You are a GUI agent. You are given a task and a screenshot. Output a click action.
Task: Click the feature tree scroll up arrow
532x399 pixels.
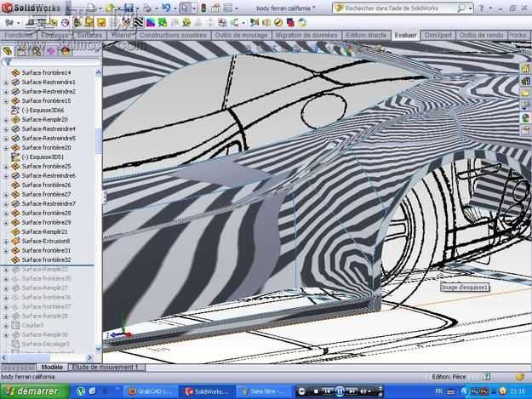[x=99, y=72]
